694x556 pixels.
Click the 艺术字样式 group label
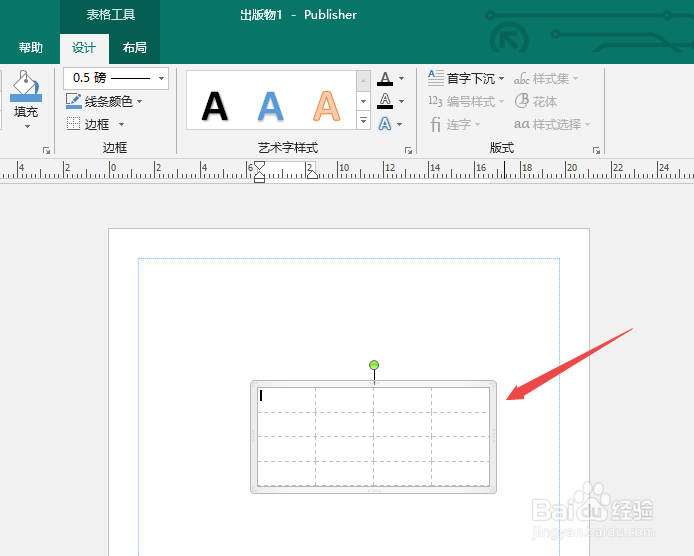click(288, 147)
